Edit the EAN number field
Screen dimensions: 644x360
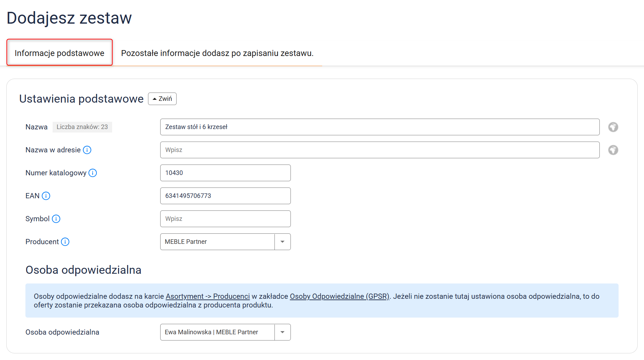(225, 196)
